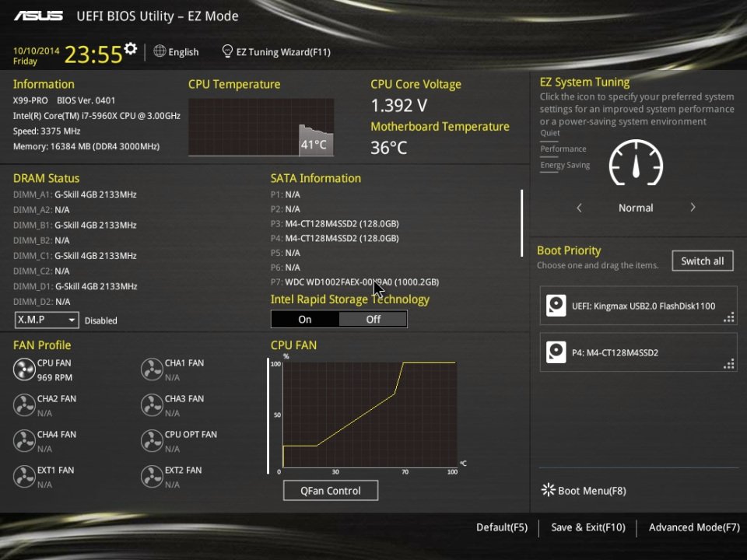747x560 pixels.
Task: Click the CPU FAN fan icon
Action: (24, 369)
